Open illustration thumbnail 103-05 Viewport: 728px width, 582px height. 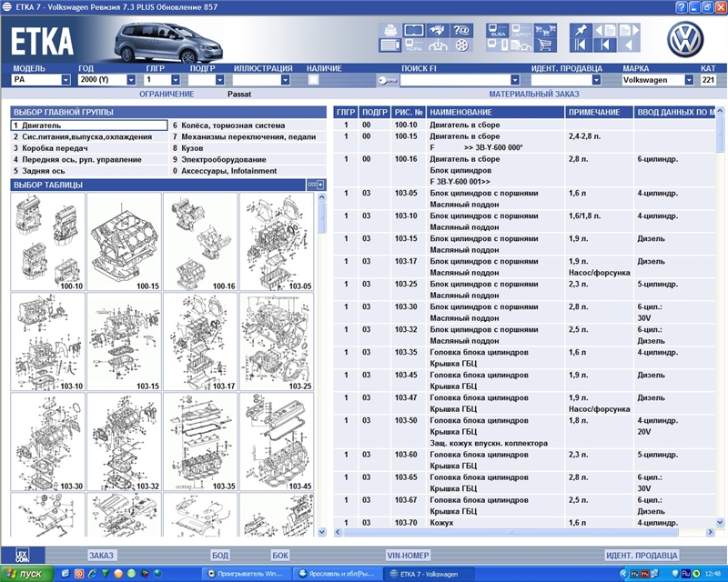[277, 242]
